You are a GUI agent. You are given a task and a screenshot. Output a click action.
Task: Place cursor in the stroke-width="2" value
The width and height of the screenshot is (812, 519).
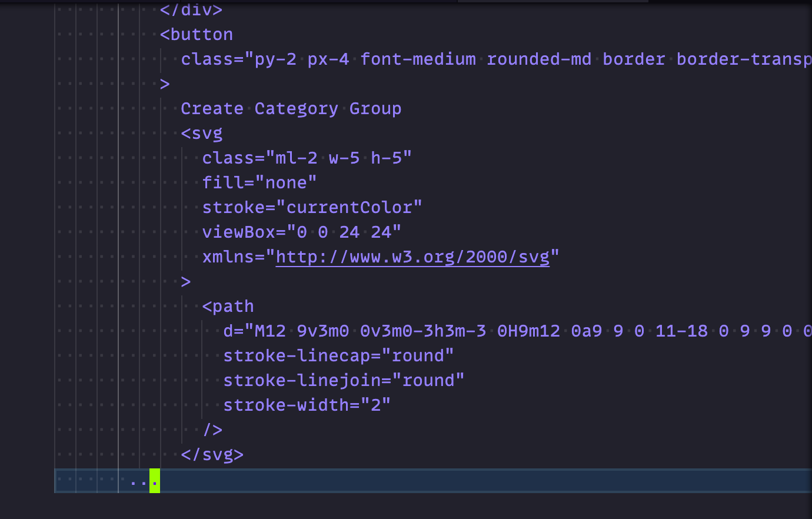coord(306,405)
